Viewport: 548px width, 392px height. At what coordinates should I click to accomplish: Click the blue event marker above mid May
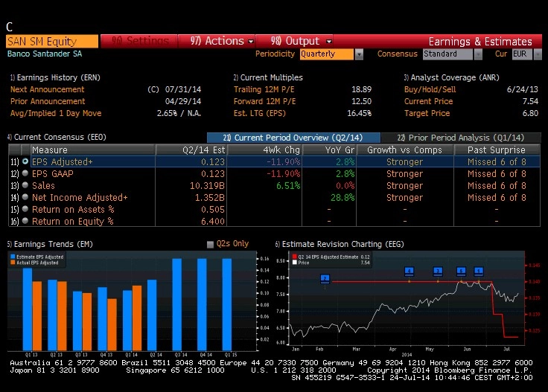[x=438, y=271]
